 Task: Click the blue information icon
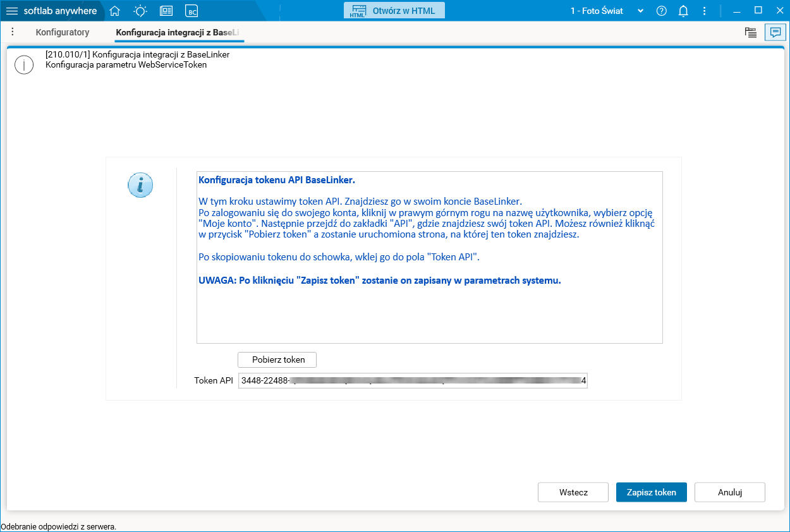140,185
